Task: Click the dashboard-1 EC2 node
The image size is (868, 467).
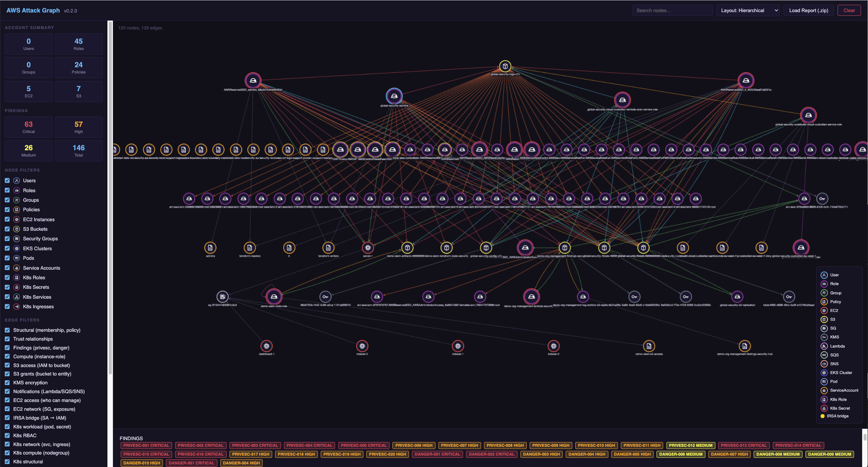Action: pyautogui.click(x=267, y=346)
